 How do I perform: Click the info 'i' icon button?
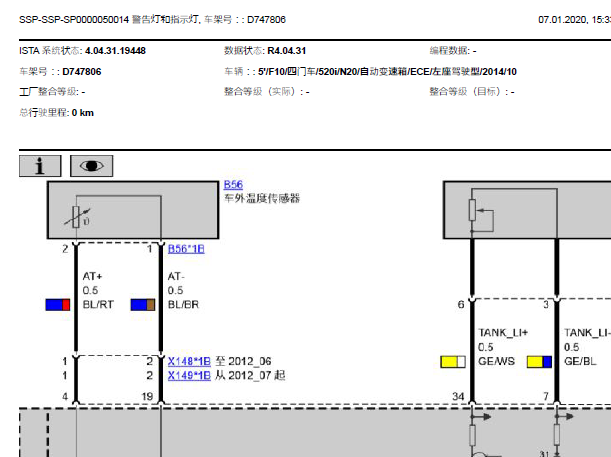pyautogui.click(x=40, y=166)
